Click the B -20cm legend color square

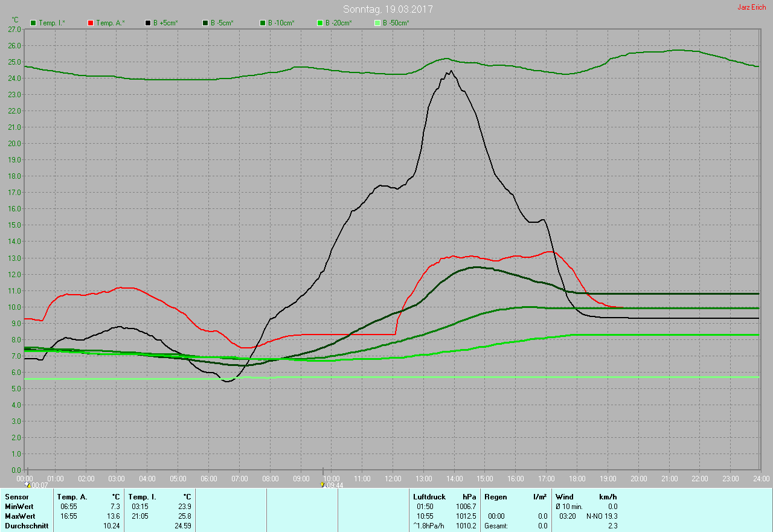coord(320,23)
